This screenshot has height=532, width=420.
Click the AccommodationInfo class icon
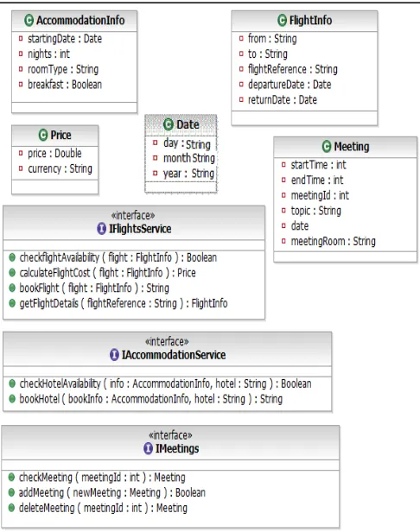(29, 21)
